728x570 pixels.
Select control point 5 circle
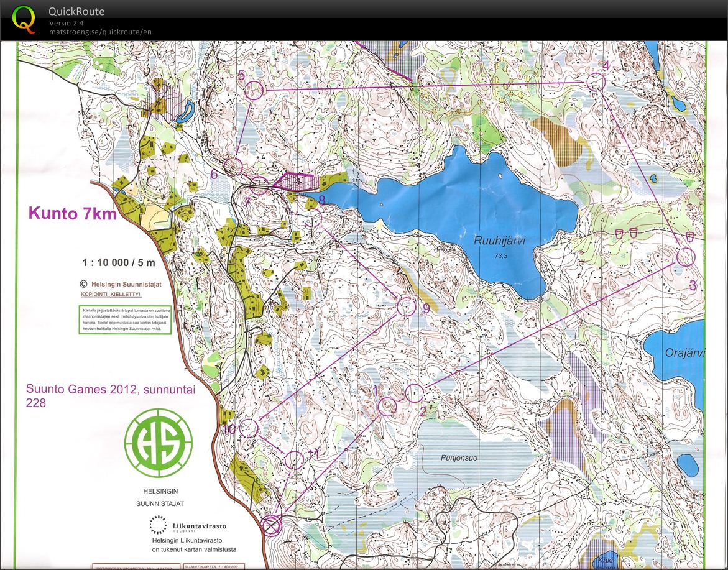click(x=256, y=90)
